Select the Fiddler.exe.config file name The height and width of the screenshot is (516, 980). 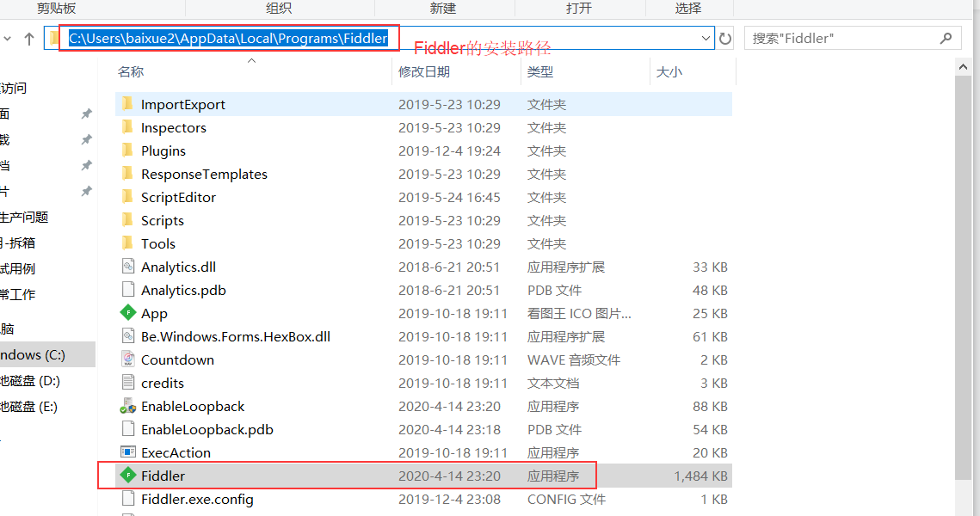[197, 499]
